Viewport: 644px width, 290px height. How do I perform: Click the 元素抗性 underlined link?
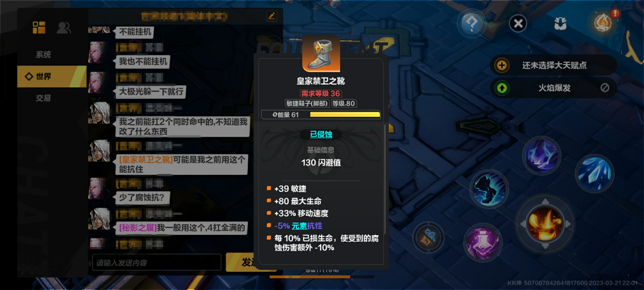[307, 226]
